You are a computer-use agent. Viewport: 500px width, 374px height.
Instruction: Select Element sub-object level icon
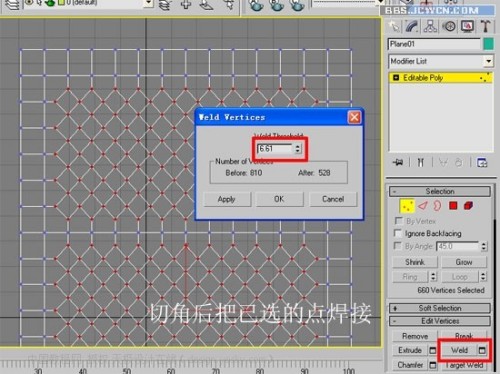pos(468,206)
